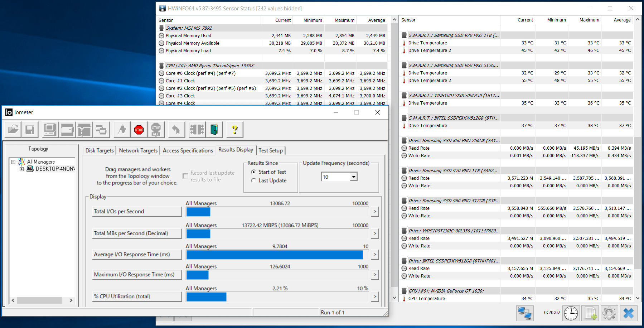Screen dimensions: 644x328
Task: Switch to the Network Targets tab
Action: (138, 150)
